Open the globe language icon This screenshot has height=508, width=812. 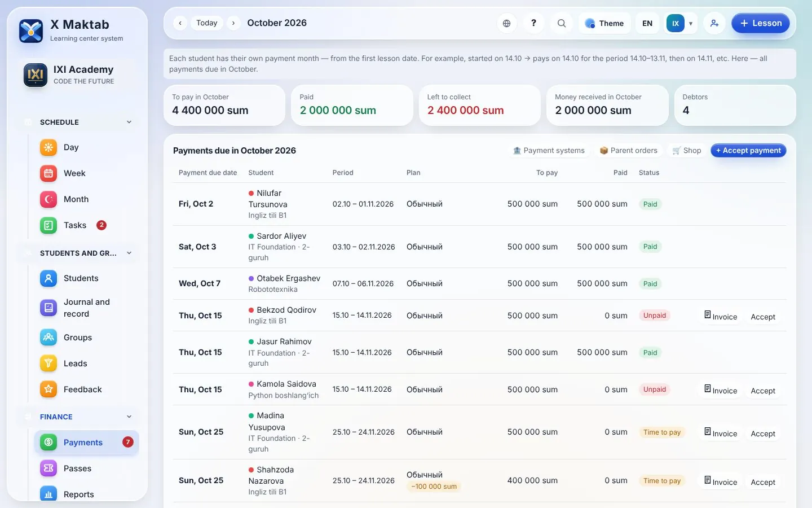tap(507, 23)
